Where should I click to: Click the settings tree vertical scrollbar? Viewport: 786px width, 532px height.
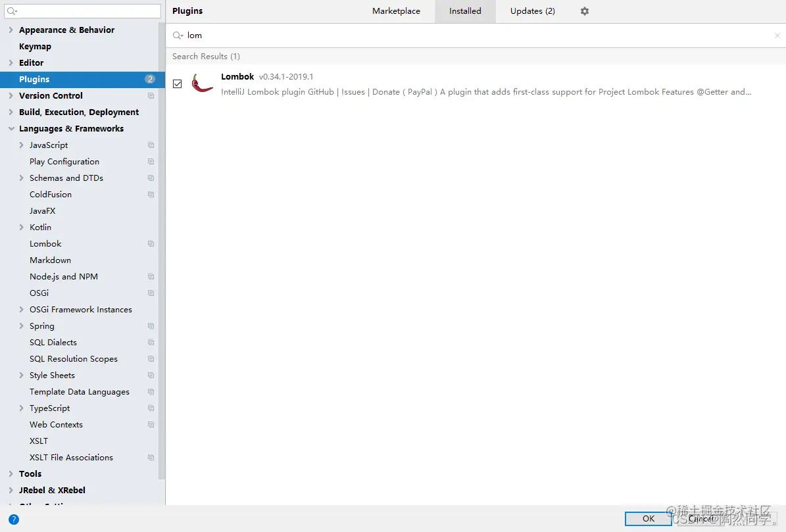pyautogui.click(x=161, y=251)
